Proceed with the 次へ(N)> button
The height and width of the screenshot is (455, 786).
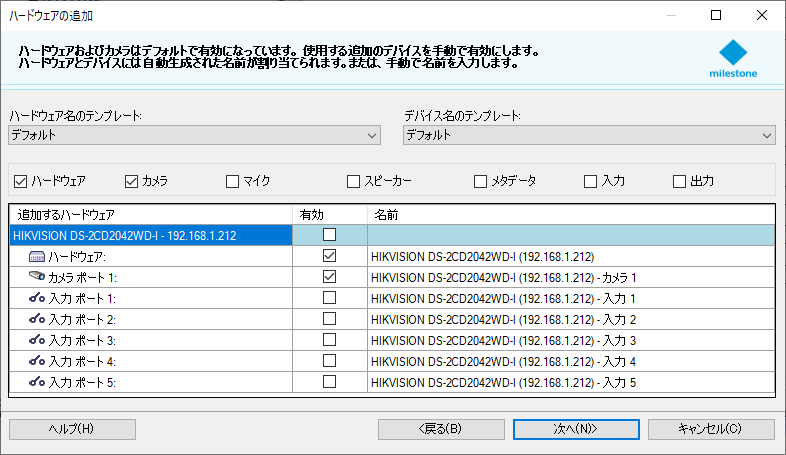click(576, 429)
